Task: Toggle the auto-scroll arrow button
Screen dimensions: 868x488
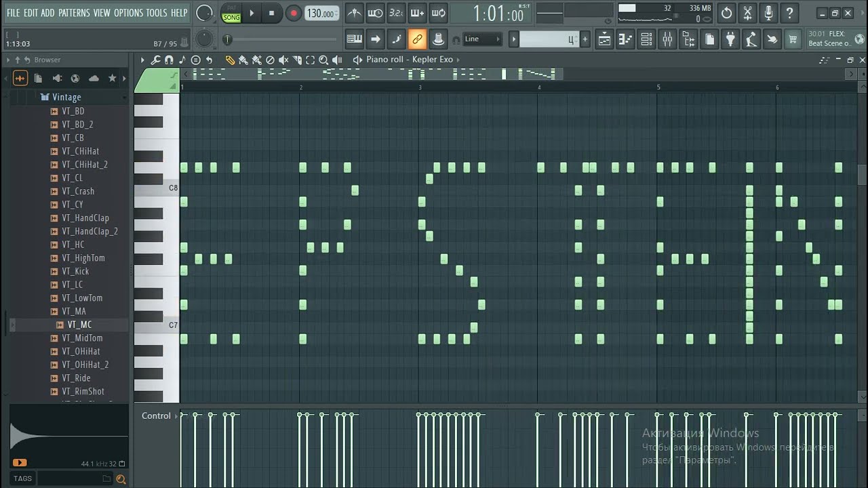Action: (375, 39)
